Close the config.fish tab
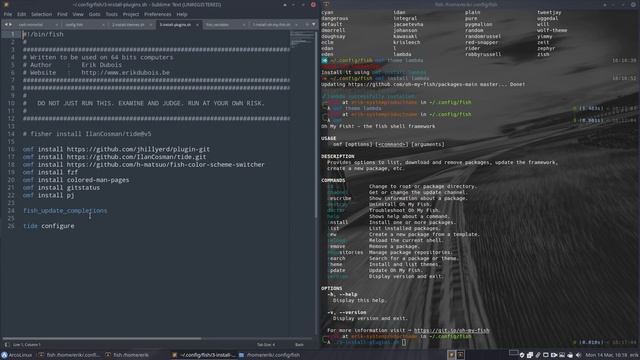This screenshot has height=360, width=640. click(x=103, y=25)
